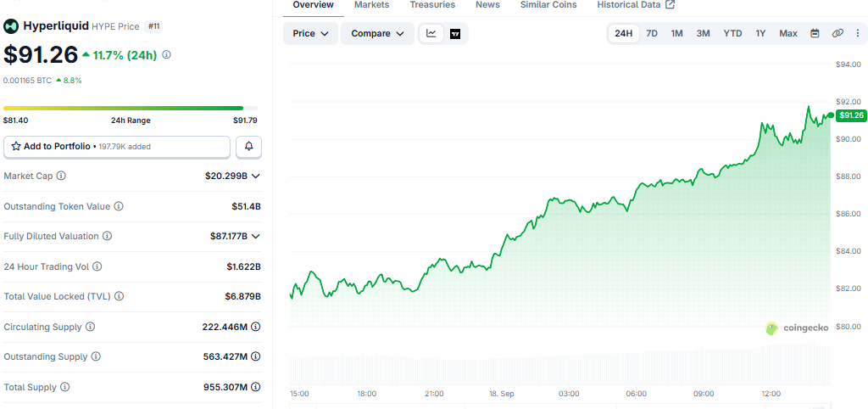This screenshot has width=868, height=409.
Task: Click the star icon in Add to Portfolio
Action: coord(16,146)
